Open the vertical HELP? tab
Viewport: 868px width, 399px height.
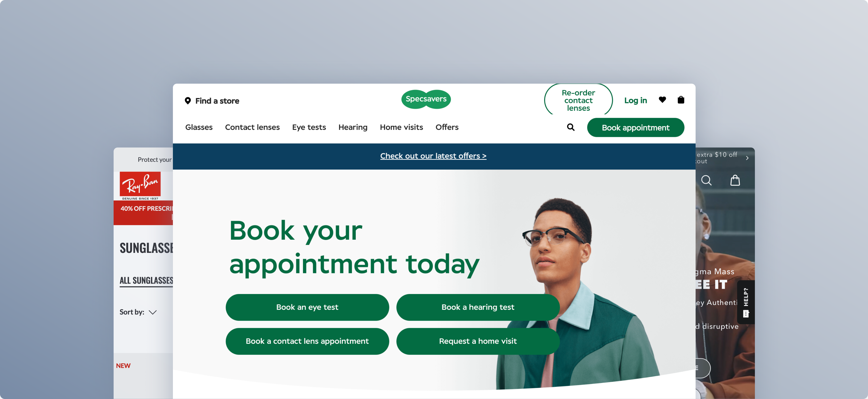pos(746,302)
